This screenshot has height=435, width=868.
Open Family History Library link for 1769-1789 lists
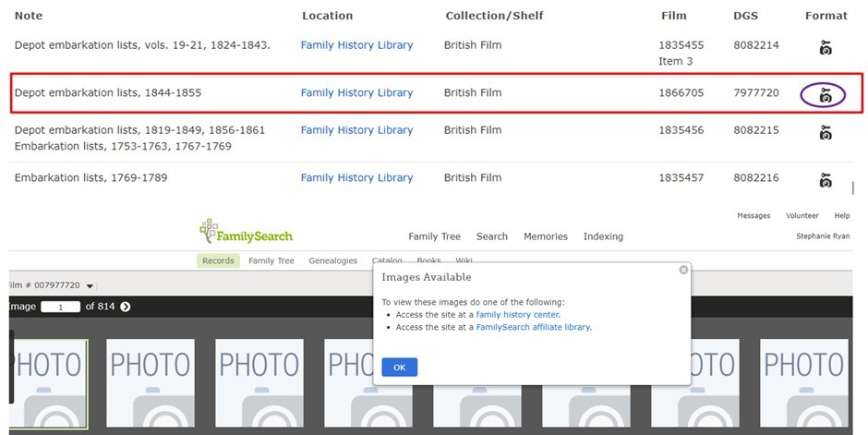(356, 177)
